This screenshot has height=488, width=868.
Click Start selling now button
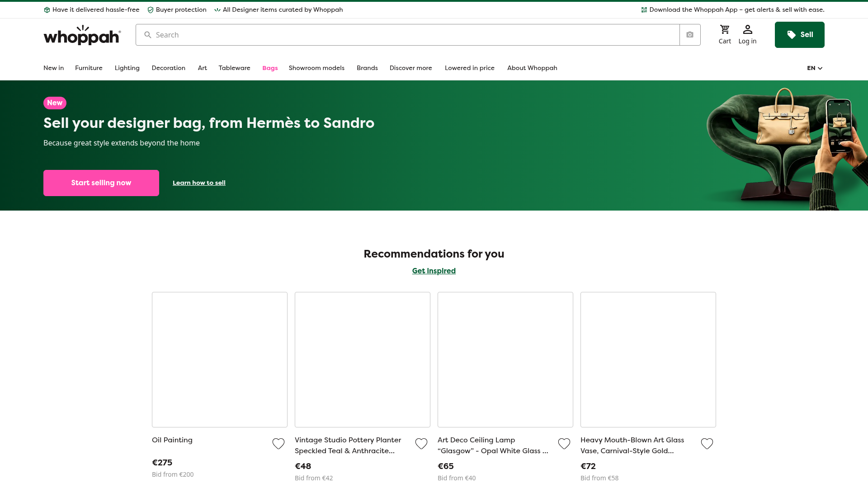(x=101, y=183)
